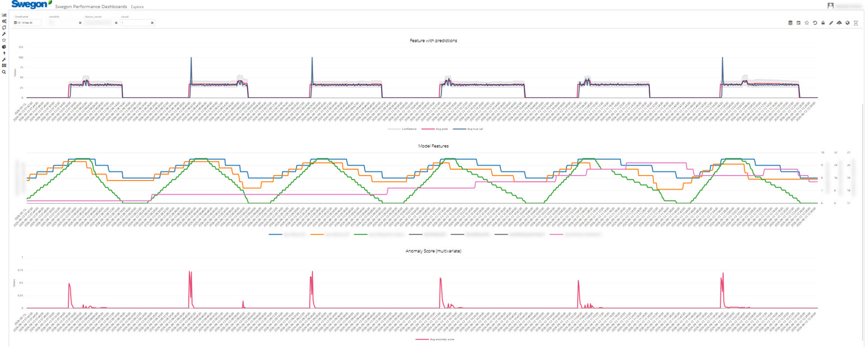Screen dimensions: 868x347
Task: Click the database icon in the top-right toolbar
Action: pos(790,23)
